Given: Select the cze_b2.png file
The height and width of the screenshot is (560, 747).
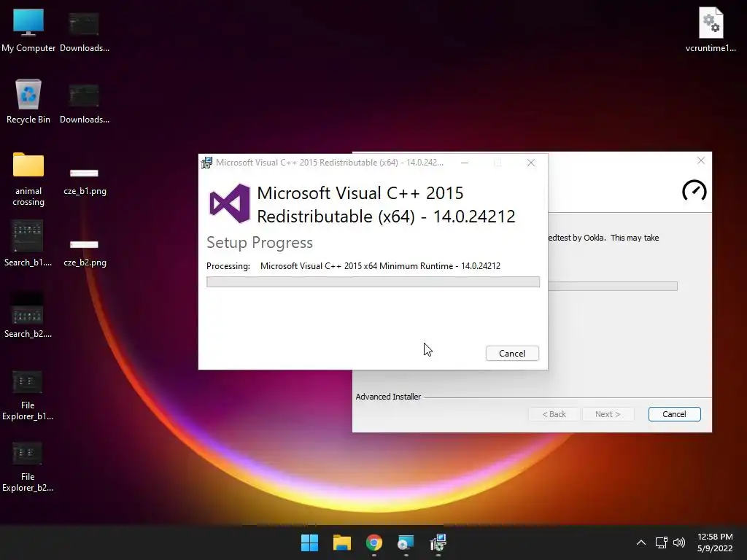Looking at the screenshot, I should (85, 253).
